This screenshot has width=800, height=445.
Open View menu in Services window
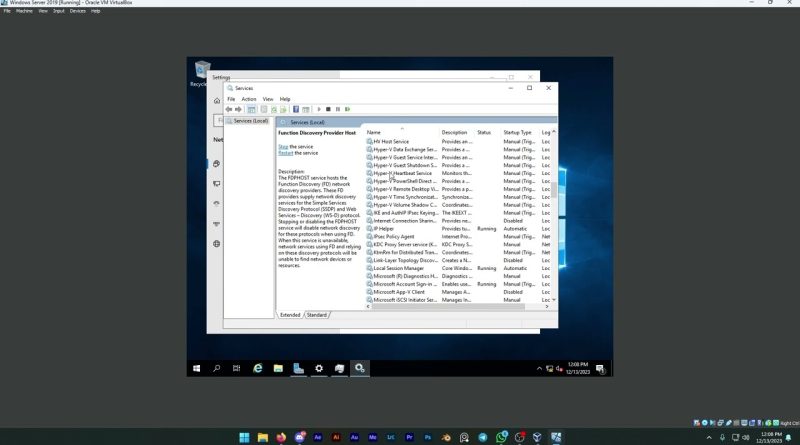pos(268,99)
